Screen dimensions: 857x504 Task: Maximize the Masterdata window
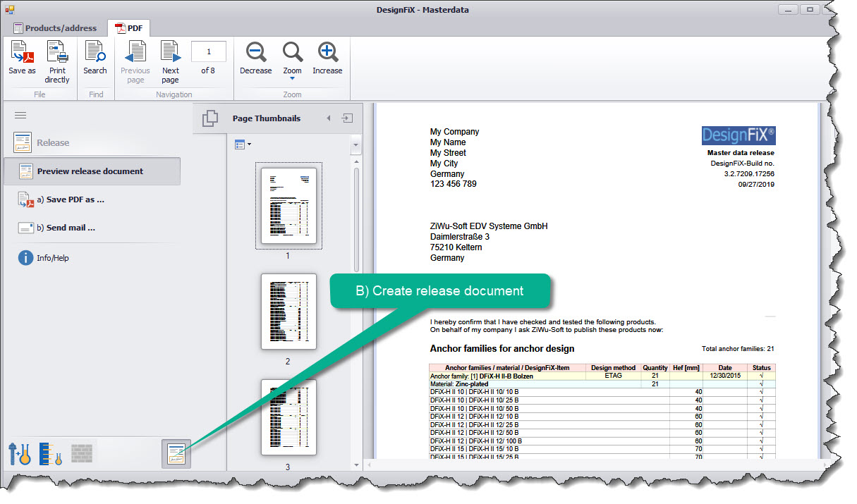tap(810, 9)
